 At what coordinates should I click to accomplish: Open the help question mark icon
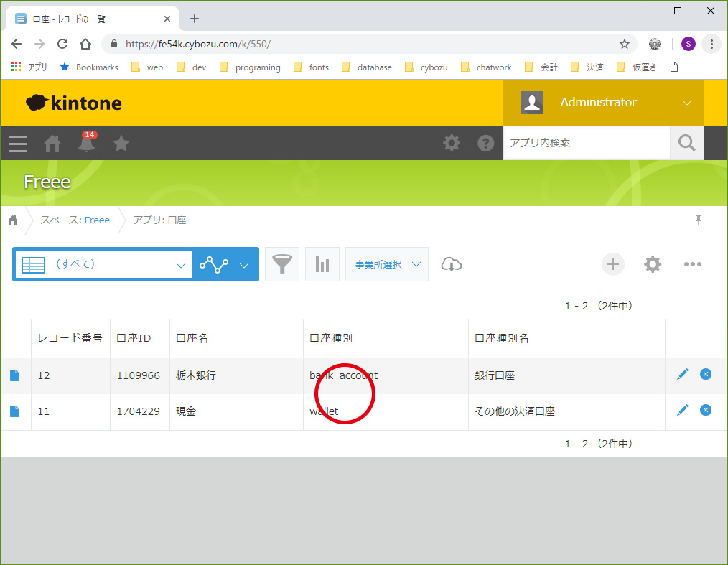(485, 143)
